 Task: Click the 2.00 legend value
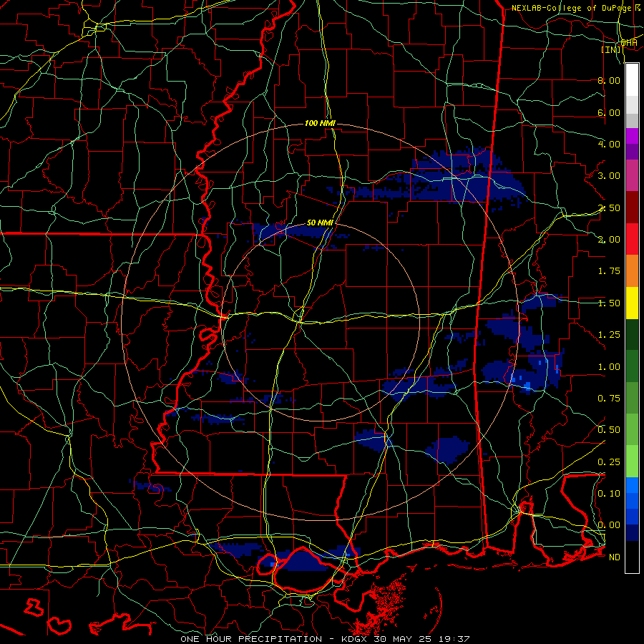pos(609,240)
